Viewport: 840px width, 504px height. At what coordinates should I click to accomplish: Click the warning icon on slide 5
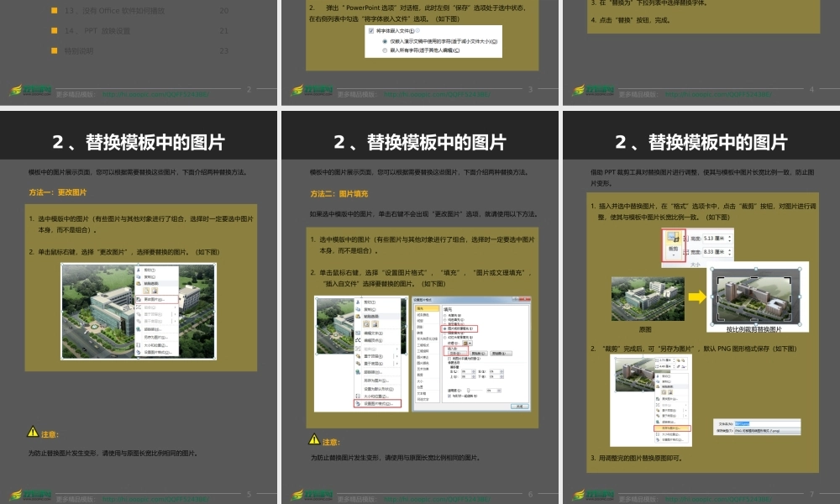pos(33,431)
